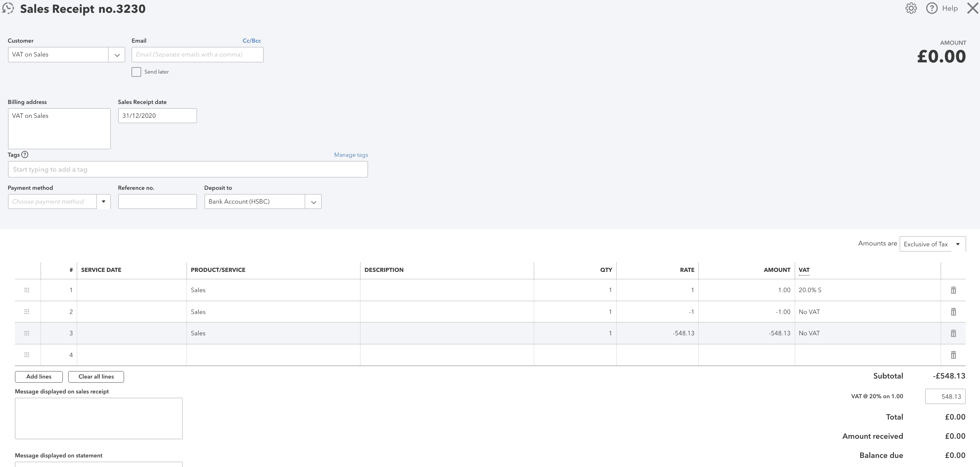Grab the drag handle of row 1

coord(27,290)
